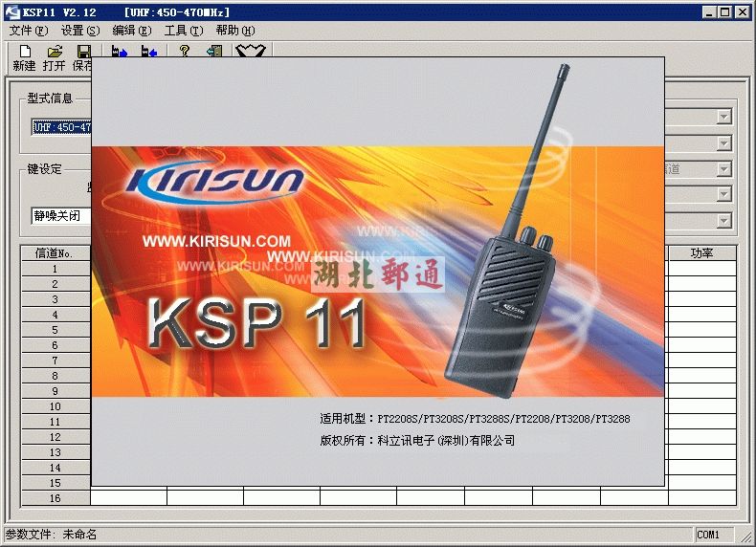Open help with the question mark icon
This screenshot has width=756, height=547.
coord(184,51)
